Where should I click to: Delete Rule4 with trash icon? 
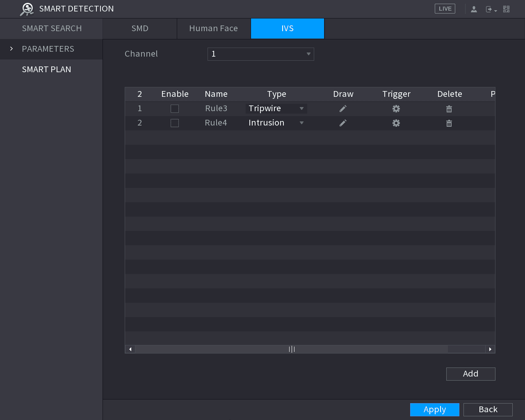click(449, 123)
